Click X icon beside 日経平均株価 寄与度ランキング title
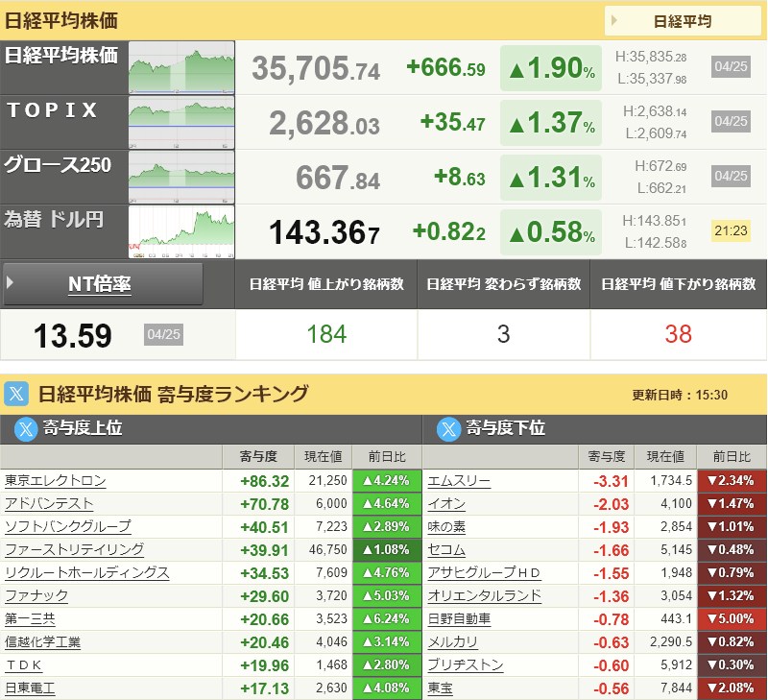 click(16, 394)
